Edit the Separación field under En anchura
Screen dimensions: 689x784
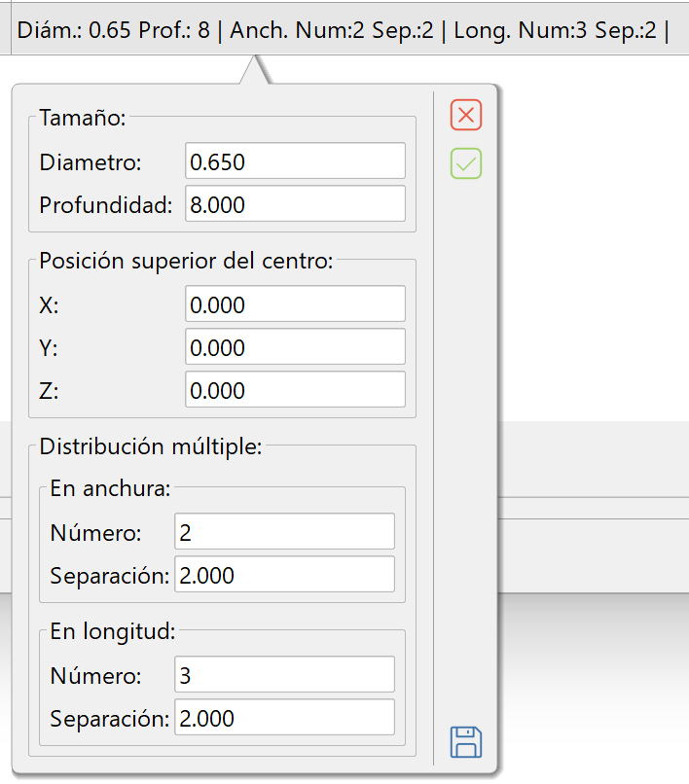pos(284,575)
